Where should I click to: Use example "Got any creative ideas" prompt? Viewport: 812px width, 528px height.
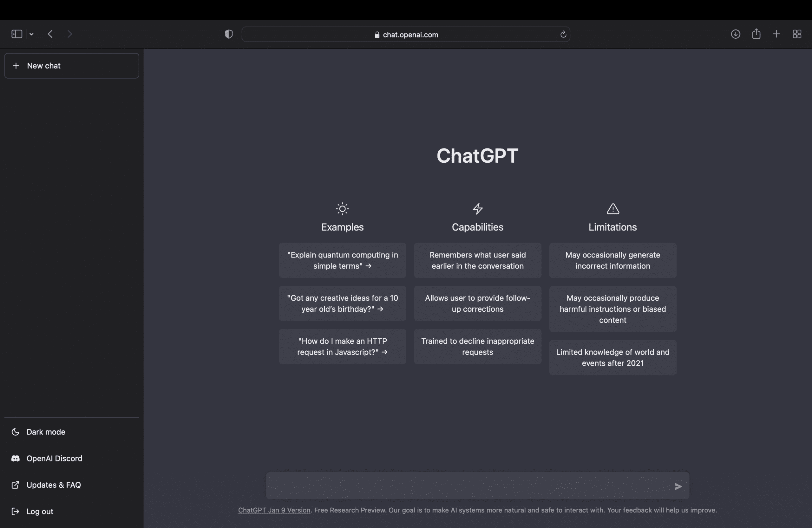(x=343, y=303)
